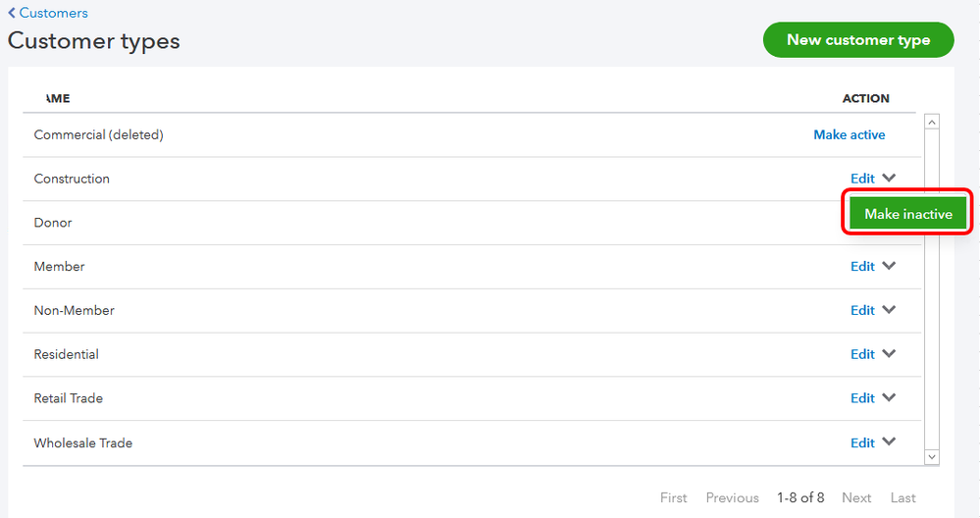Image resolution: width=980 pixels, height=518 pixels.
Task: Edit the Non-Member customer type
Action: 862,310
